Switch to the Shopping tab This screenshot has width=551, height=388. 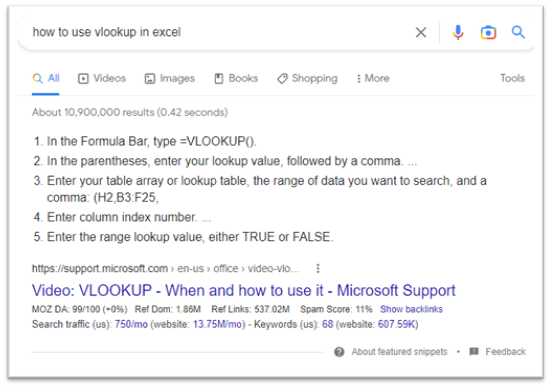pyautogui.click(x=307, y=78)
